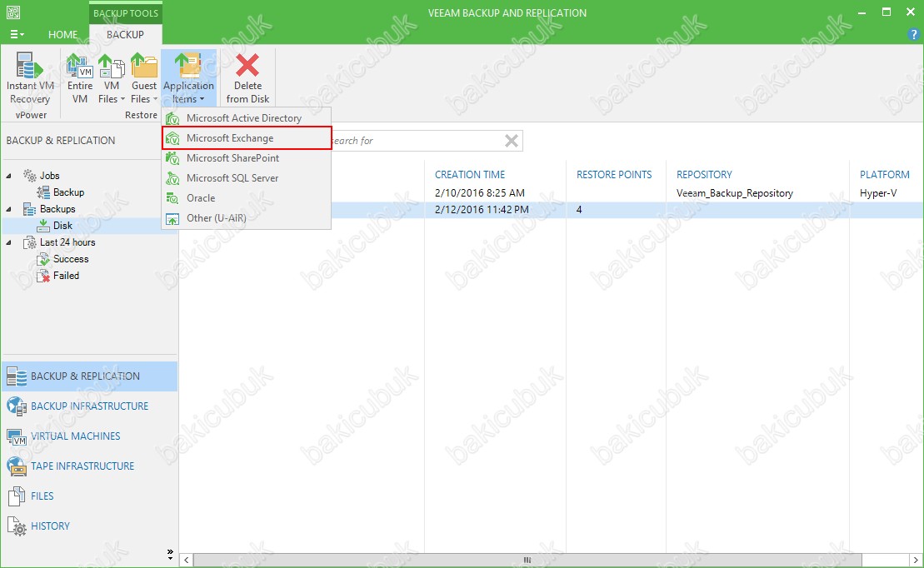Sort by Repository column
Viewport: 924px width, 568px height.
coord(704,174)
